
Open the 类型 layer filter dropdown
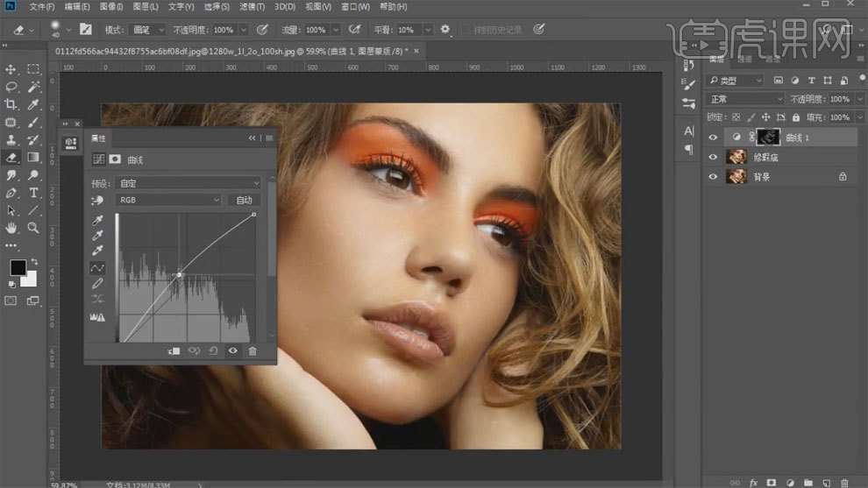[736, 81]
